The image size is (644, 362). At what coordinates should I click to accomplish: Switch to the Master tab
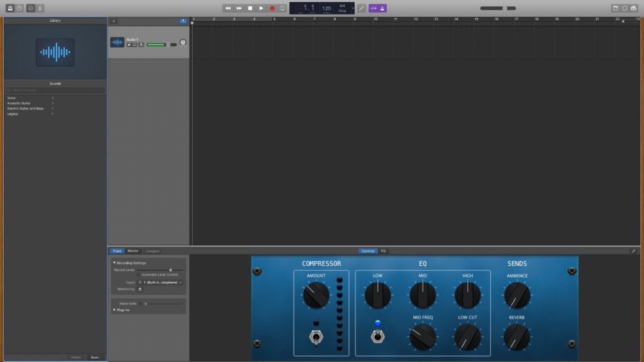pyautogui.click(x=133, y=251)
